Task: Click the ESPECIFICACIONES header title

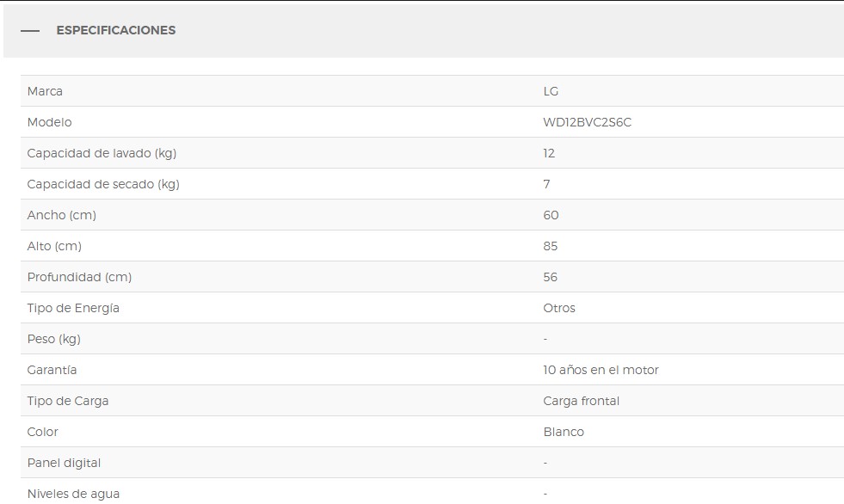Action: [x=115, y=30]
